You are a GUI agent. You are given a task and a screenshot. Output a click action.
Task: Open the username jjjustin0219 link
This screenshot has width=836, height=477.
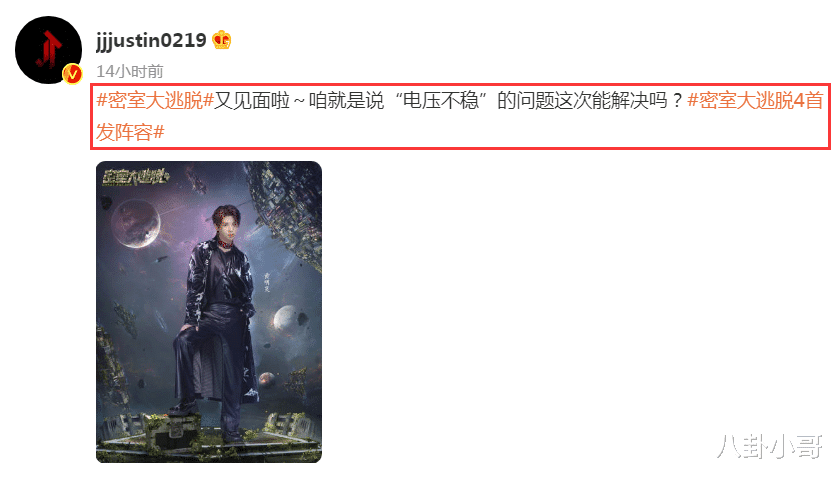[151, 40]
